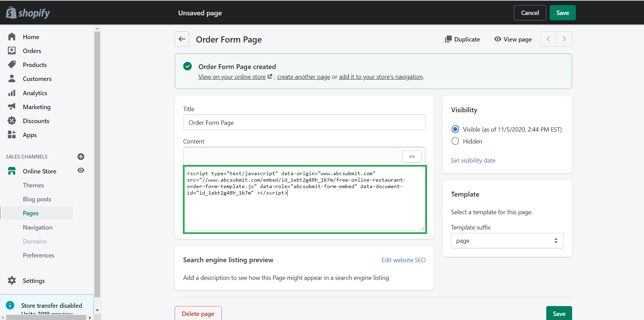The height and width of the screenshot is (320, 644).
Task: Click the Duplicate copy icon
Action: coord(448,39)
